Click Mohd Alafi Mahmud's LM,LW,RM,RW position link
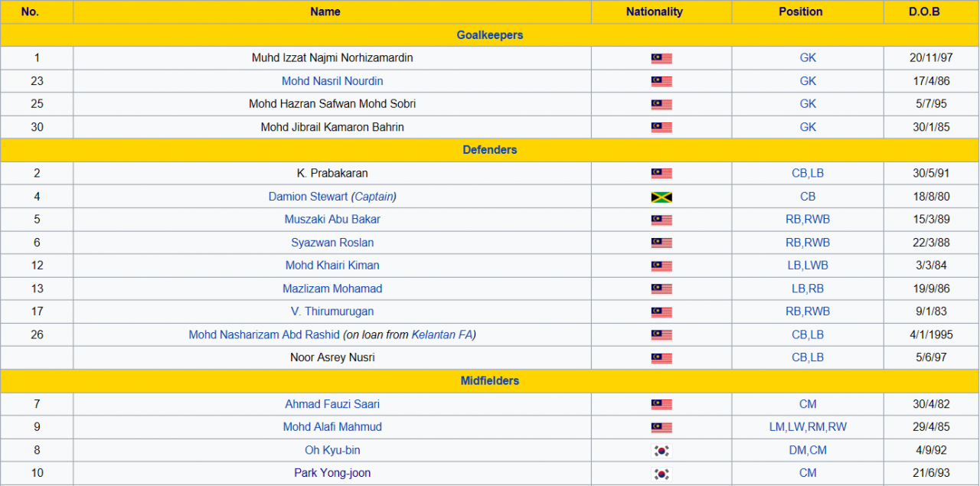980x486 pixels. pos(808,427)
